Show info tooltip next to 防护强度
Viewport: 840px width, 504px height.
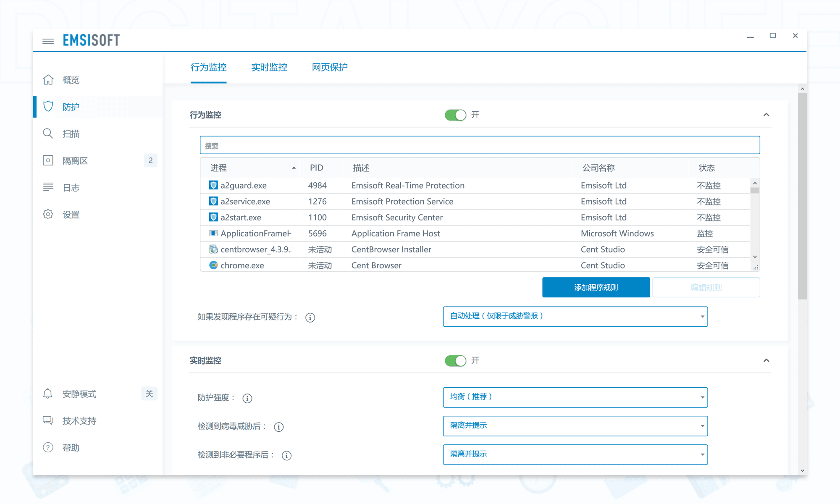click(247, 398)
